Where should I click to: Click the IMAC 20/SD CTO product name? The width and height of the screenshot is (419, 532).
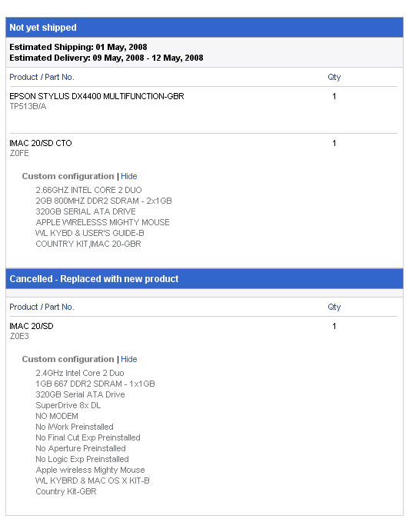(41, 143)
